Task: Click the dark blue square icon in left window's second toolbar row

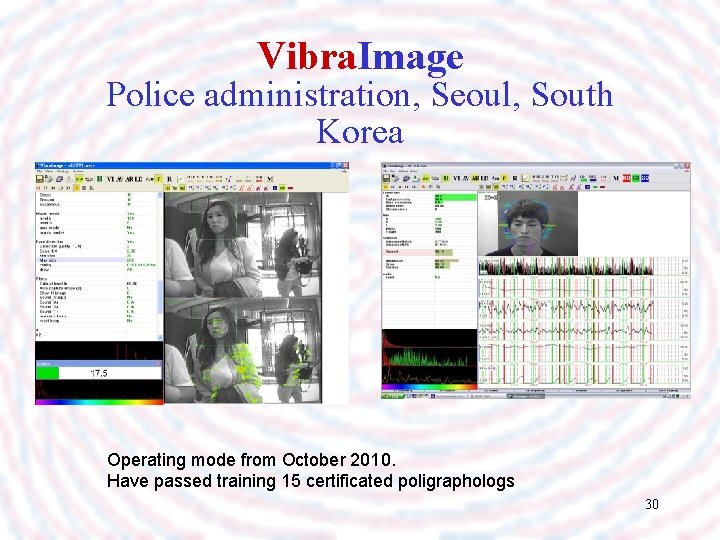Action: click(275, 188)
